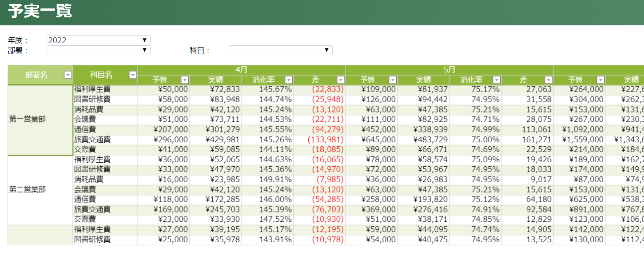Select the 4月 month header
644x272 pixels.
[241, 70]
